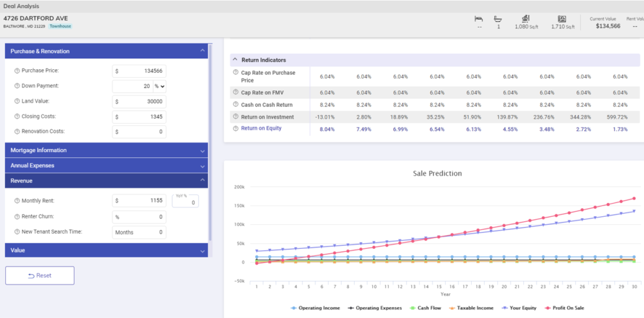This screenshot has width=644, height=318.
Task: Click help icon next to Monthly Rent
Action: click(x=17, y=201)
